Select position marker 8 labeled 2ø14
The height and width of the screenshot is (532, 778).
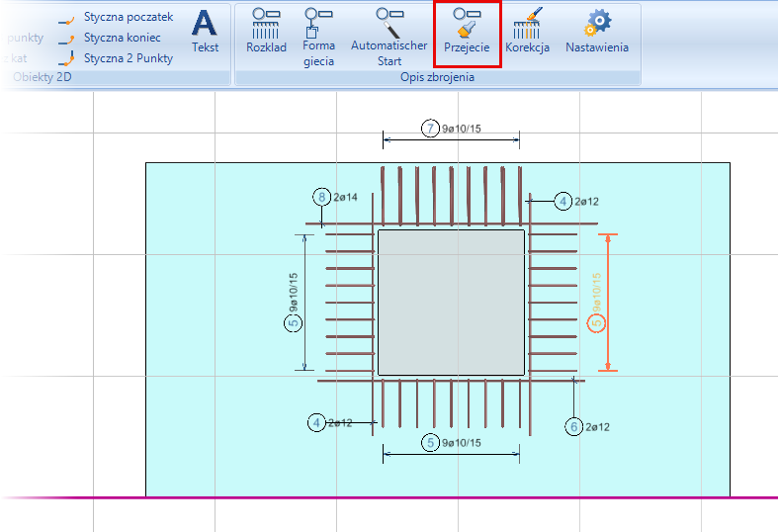pyautogui.click(x=321, y=197)
